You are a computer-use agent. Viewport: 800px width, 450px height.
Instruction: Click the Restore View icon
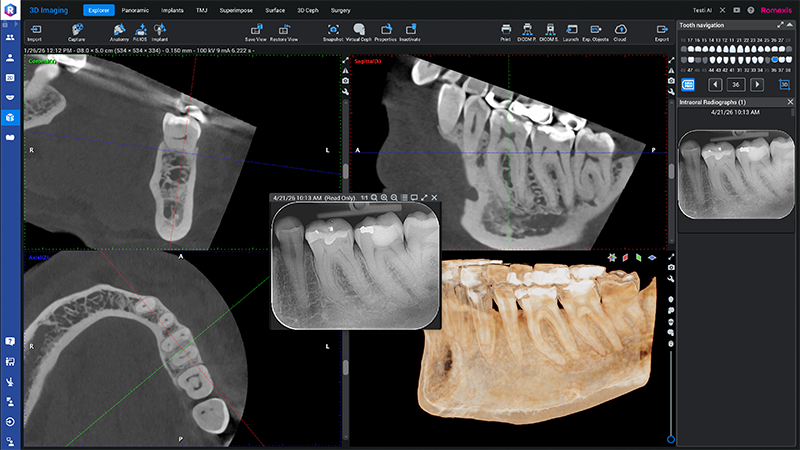284,32
